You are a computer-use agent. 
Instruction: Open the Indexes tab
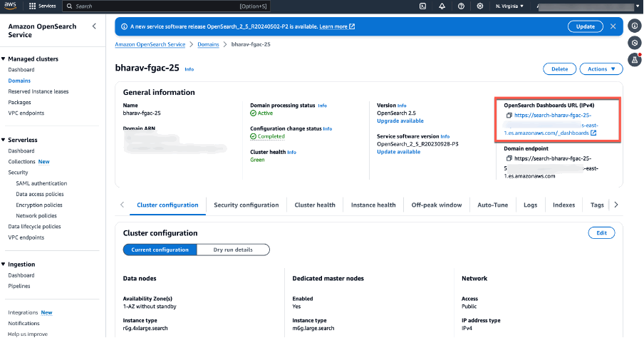tap(563, 205)
